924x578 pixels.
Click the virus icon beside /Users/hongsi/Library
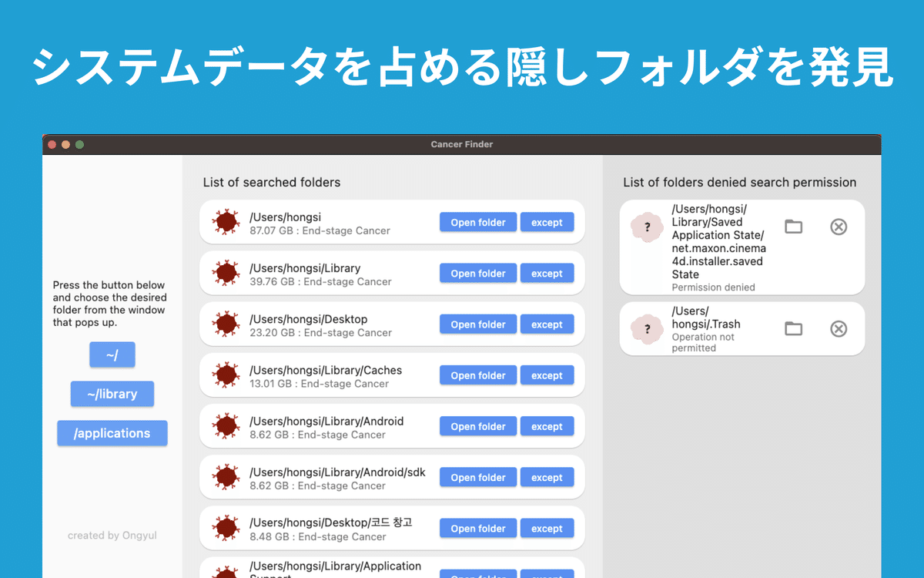coord(226,273)
